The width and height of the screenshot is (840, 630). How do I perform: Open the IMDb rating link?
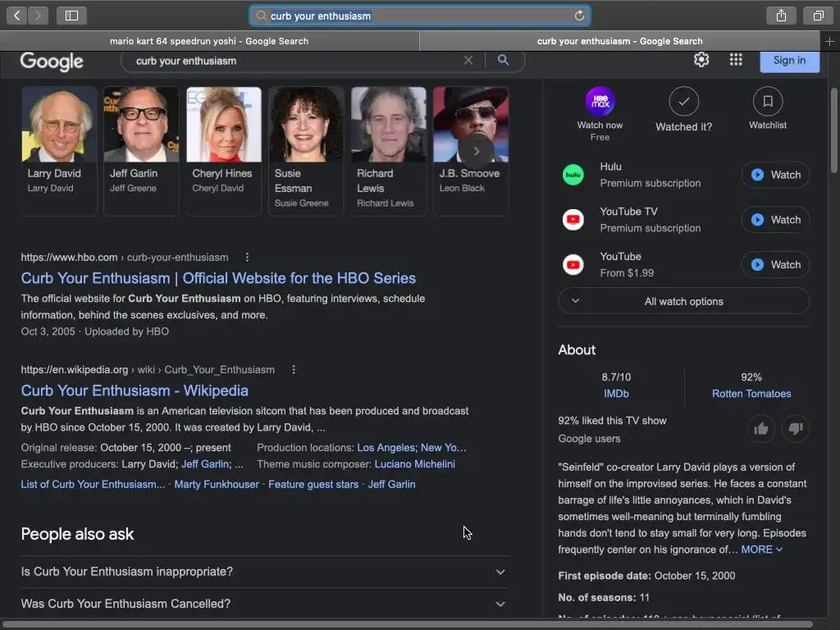tap(616, 394)
